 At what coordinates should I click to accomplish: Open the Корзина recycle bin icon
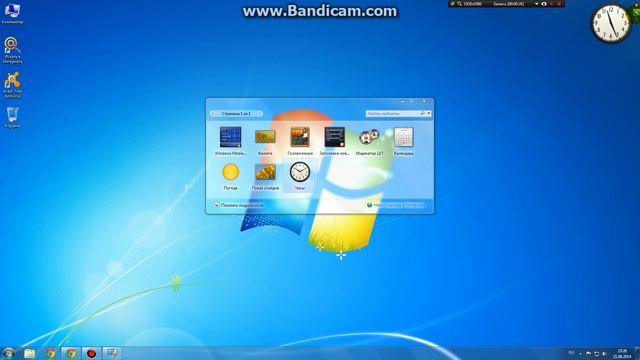pos(12,118)
